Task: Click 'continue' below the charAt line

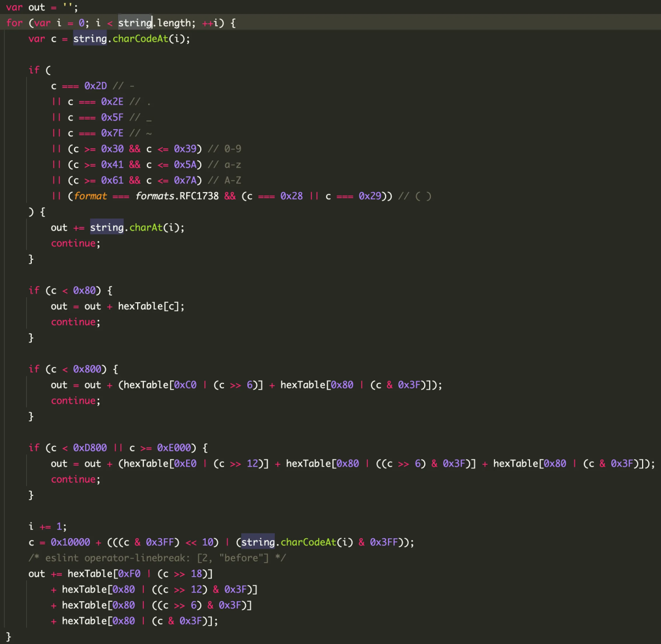Action: [73, 243]
